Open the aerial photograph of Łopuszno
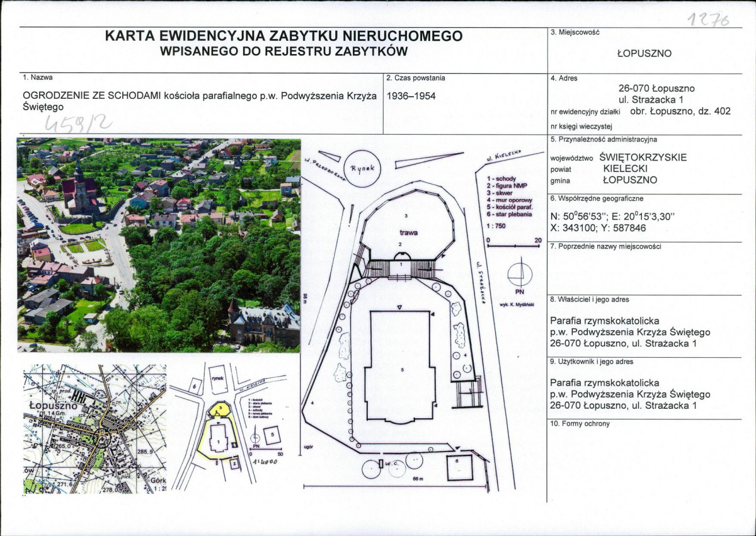Screen dimensions: 756x536 (x=159, y=245)
